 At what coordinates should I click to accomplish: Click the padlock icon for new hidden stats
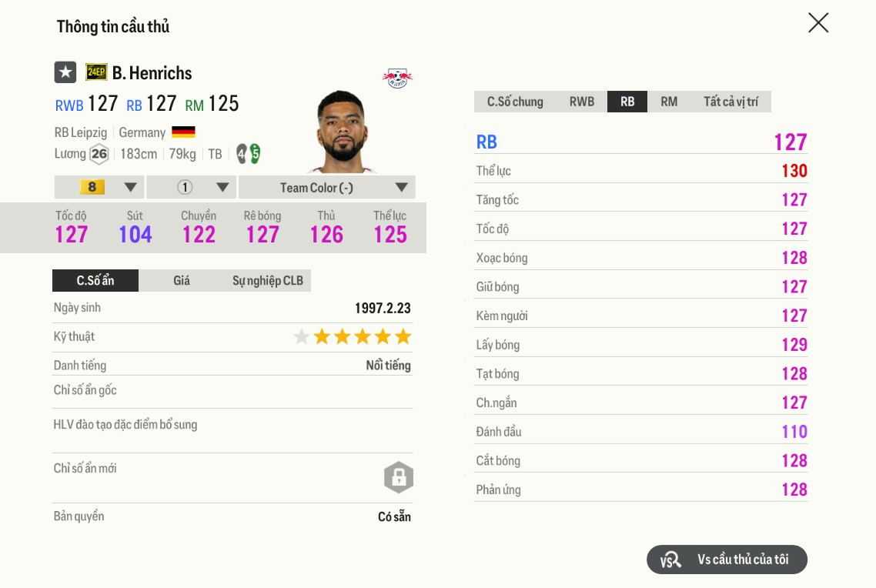399,477
